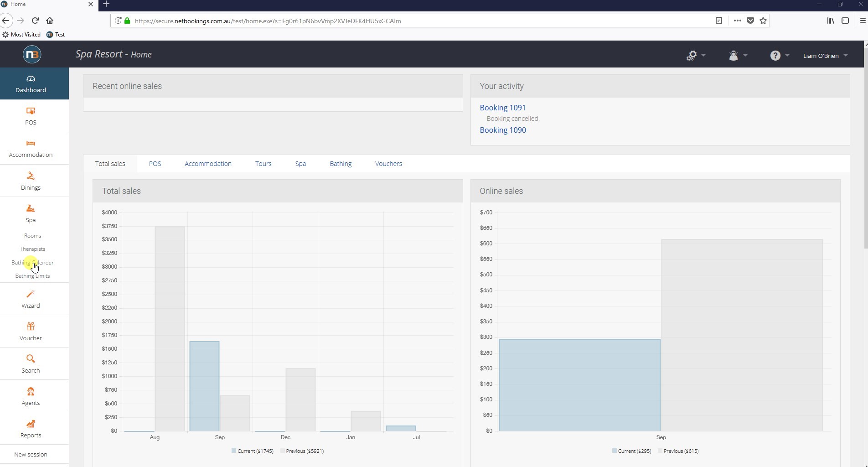
Task: Open the Search magnifier icon in sidebar
Action: pos(31,358)
